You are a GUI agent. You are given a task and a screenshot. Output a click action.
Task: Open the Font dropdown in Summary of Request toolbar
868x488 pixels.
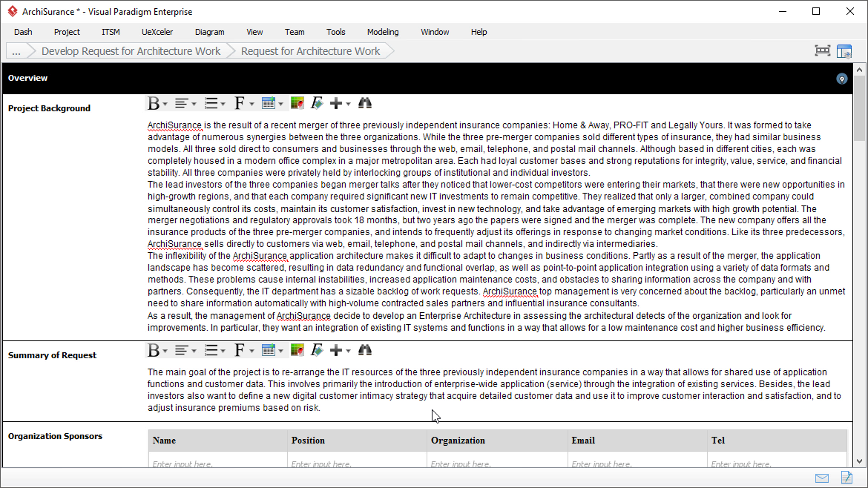[x=251, y=351]
